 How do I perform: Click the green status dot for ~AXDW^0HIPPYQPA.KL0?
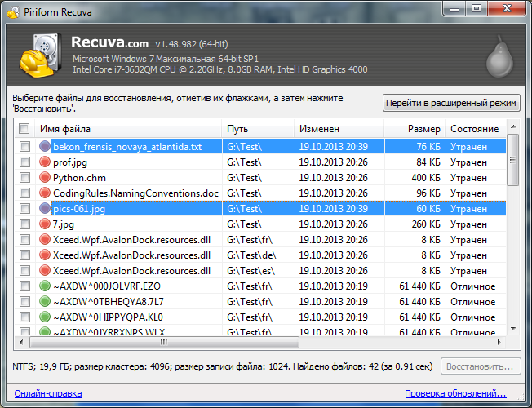pos(45,317)
